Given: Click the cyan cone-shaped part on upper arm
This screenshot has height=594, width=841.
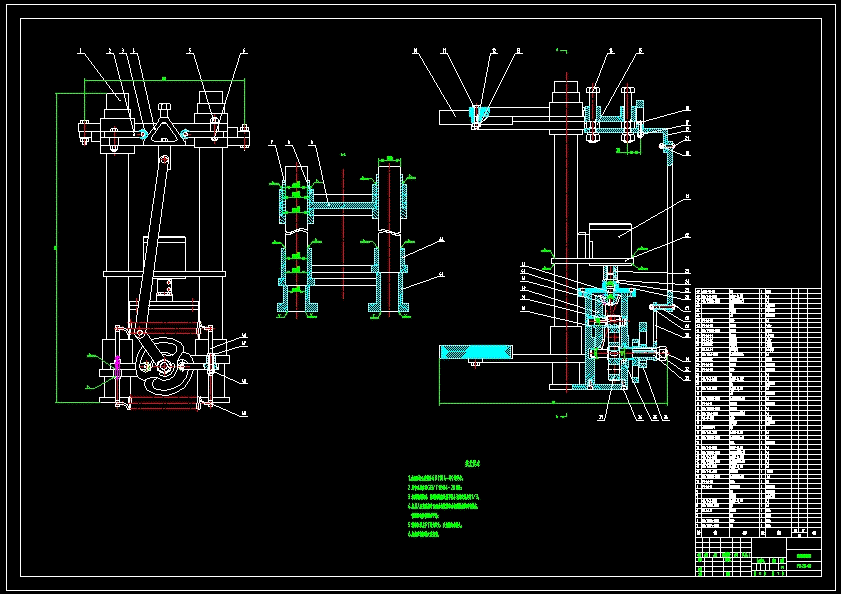Looking at the screenshot, I should point(479,115).
